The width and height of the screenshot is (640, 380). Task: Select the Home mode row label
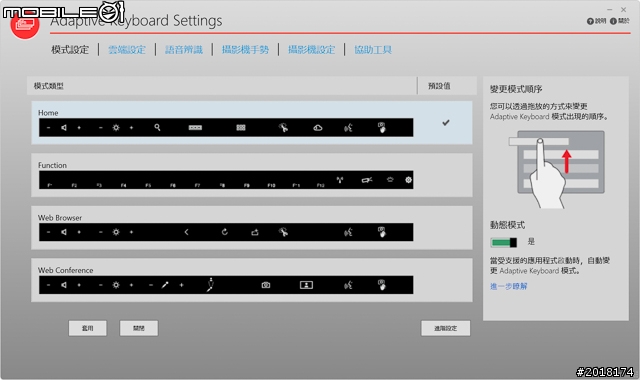(48, 113)
